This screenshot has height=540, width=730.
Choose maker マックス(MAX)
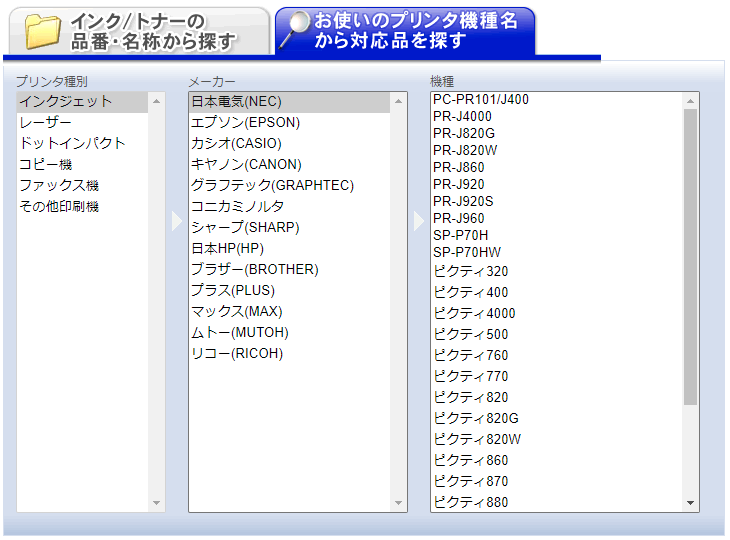pyautogui.click(x=289, y=311)
